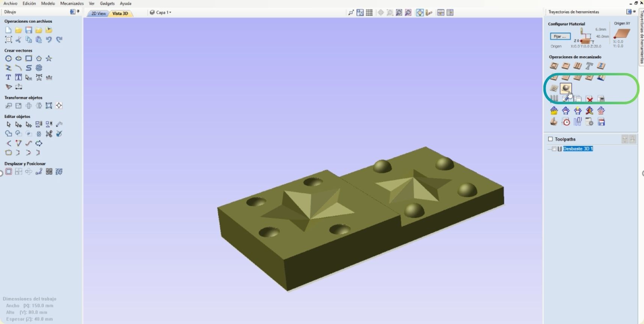Click the snap to grid icon

tap(369, 13)
